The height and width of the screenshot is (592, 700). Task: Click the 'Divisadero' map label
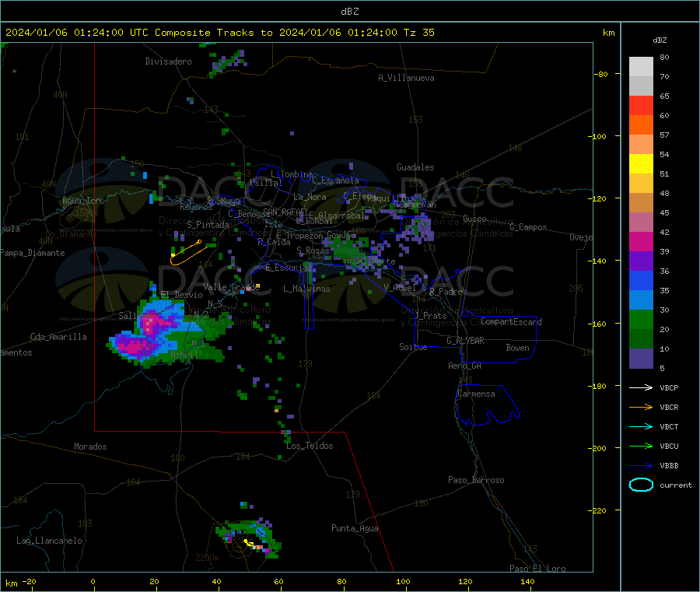(168, 61)
